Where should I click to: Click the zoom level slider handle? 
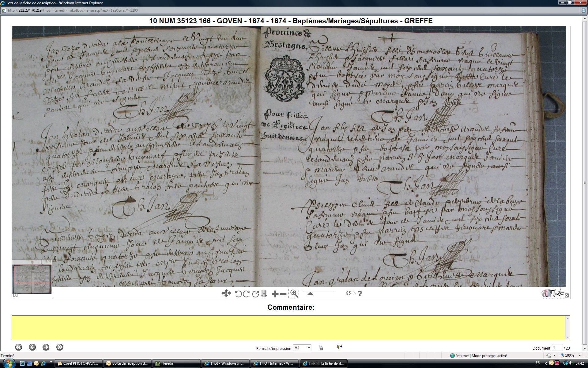[310, 294]
